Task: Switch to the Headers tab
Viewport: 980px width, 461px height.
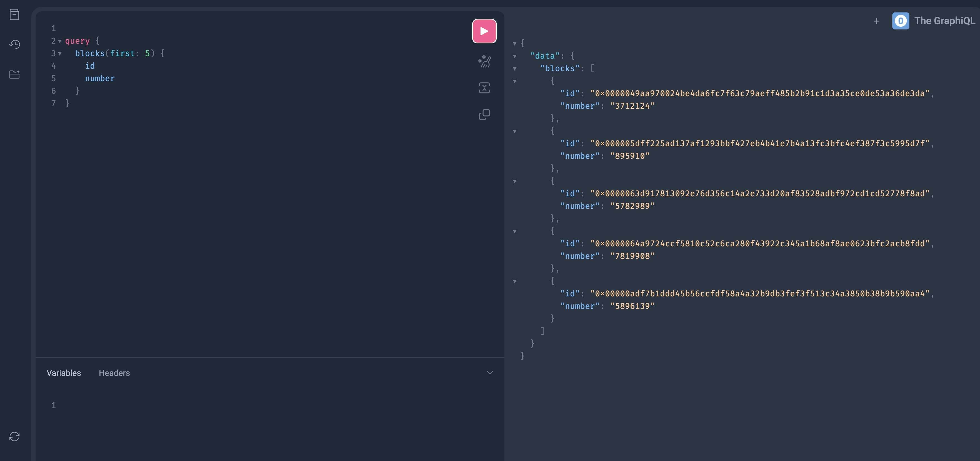Action: (x=114, y=373)
